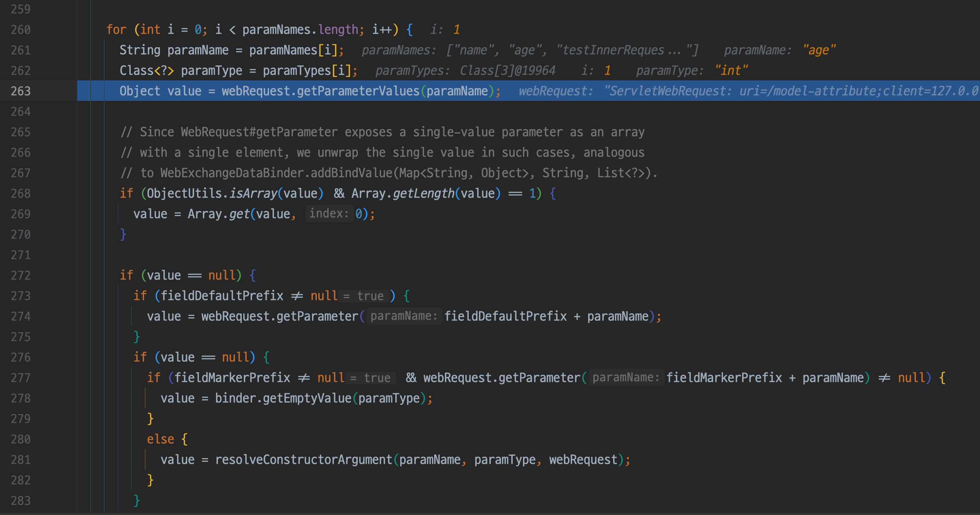This screenshot has width=980, height=515.
Task: Click the else keyword on line 280
Action: click(x=160, y=439)
